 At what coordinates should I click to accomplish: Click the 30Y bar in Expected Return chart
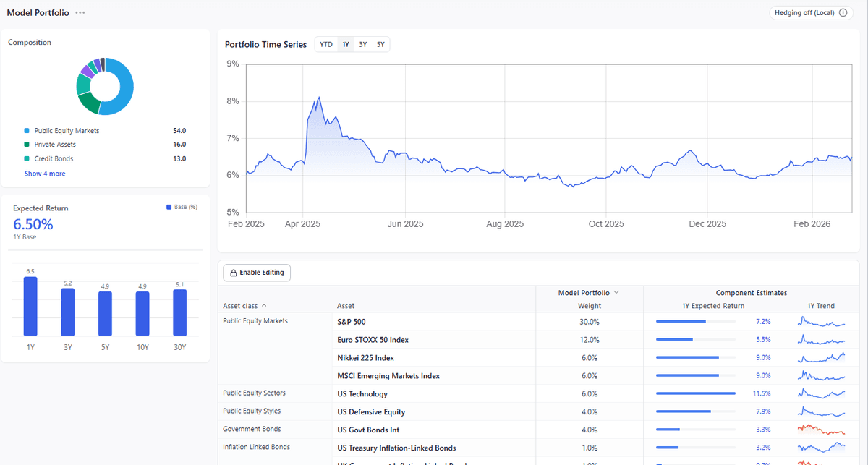click(x=180, y=315)
